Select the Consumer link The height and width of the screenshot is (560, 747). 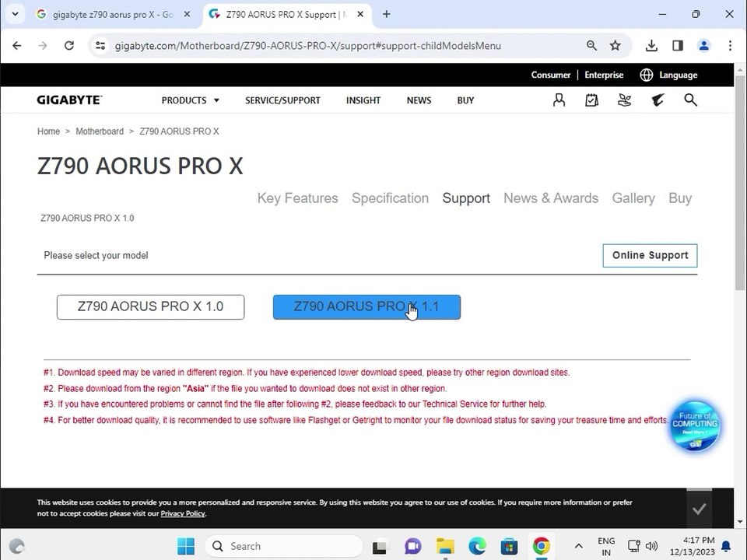pyautogui.click(x=551, y=75)
